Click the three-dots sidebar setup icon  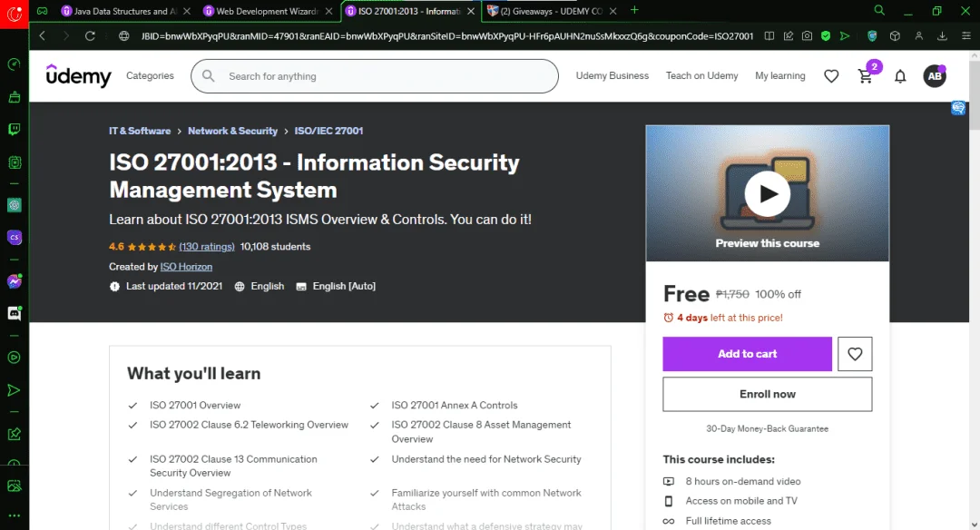click(14, 515)
